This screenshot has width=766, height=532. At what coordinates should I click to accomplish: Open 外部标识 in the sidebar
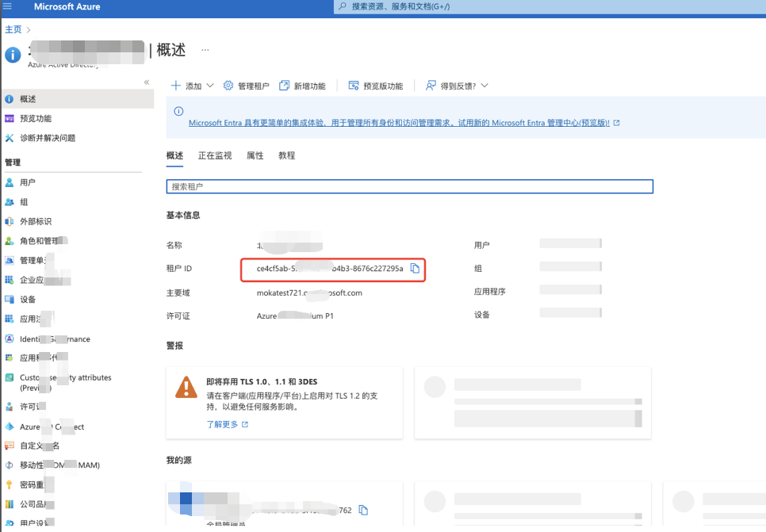tap(35, 222)
